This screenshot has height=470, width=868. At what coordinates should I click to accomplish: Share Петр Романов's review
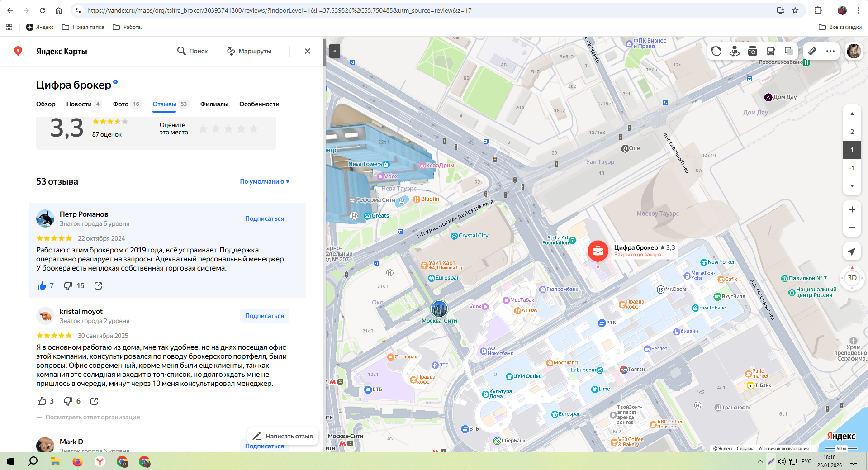pyautogui.click(x=98, y=286)
